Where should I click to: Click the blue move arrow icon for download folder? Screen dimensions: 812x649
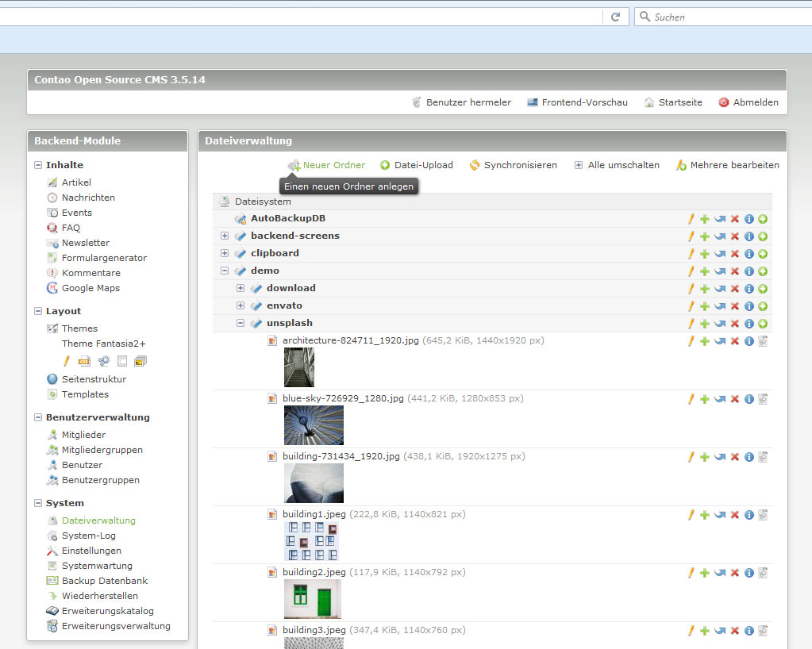click(x=720, y=289)
